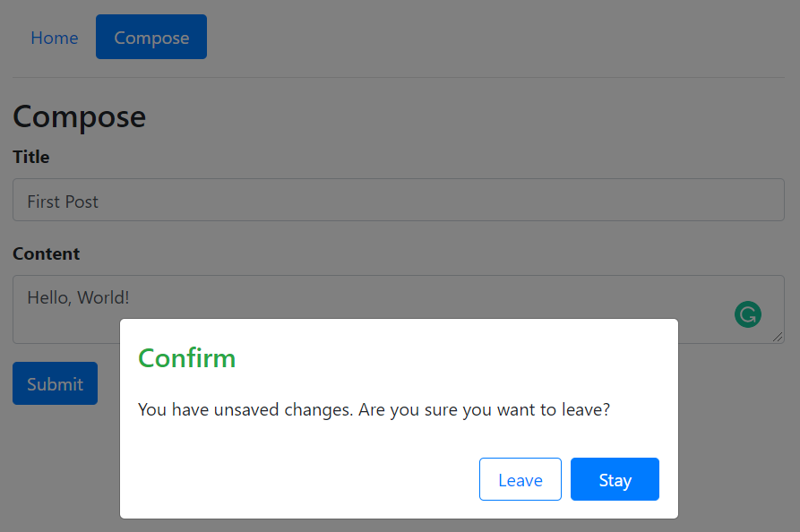Click the Confirm dialog heading
The height and width of the screenshot is (532, 800).
pyautogui.click(x=187, y=357)
